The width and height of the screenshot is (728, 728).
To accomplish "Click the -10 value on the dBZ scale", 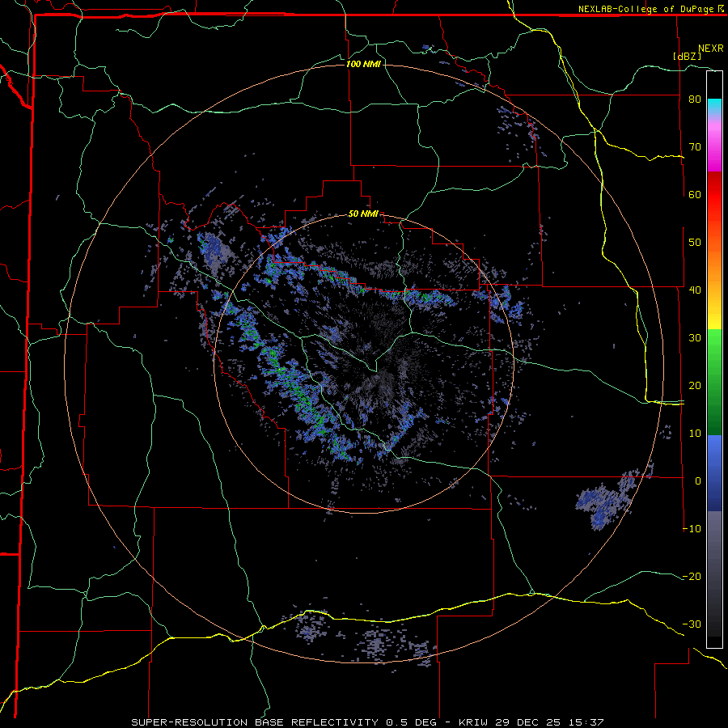I will click(692, 529).
